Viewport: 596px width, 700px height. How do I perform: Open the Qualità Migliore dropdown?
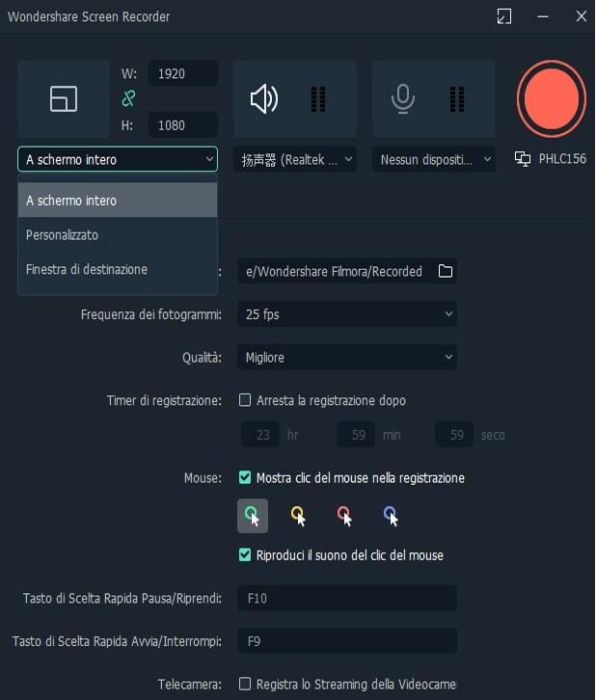point(347,357)
